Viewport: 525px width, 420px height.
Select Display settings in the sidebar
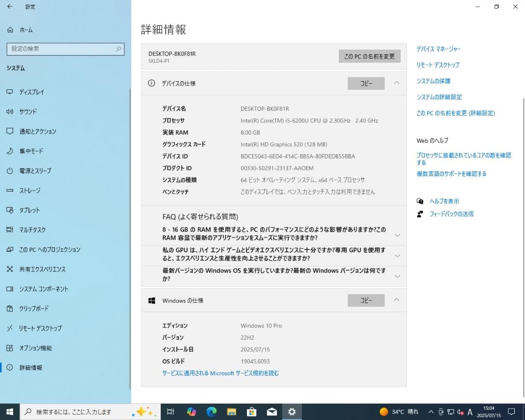point(30,91)
